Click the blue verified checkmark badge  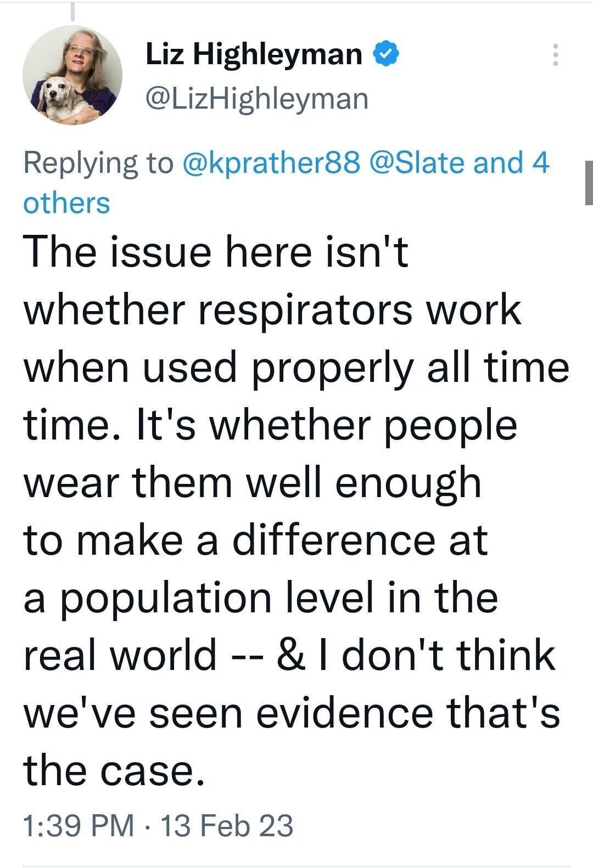(x=386, y=54)
